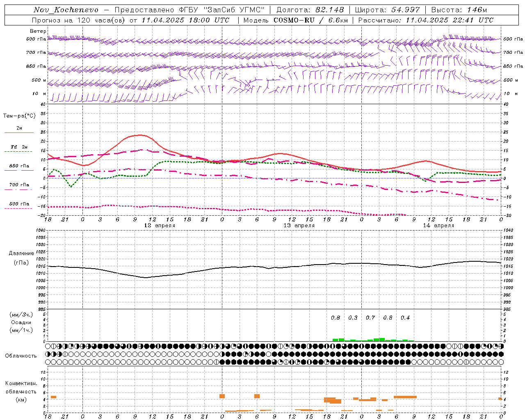525x420 pixels.
Task: Click the Облачность cloud cover label
Action: click(x=21, y=356)
